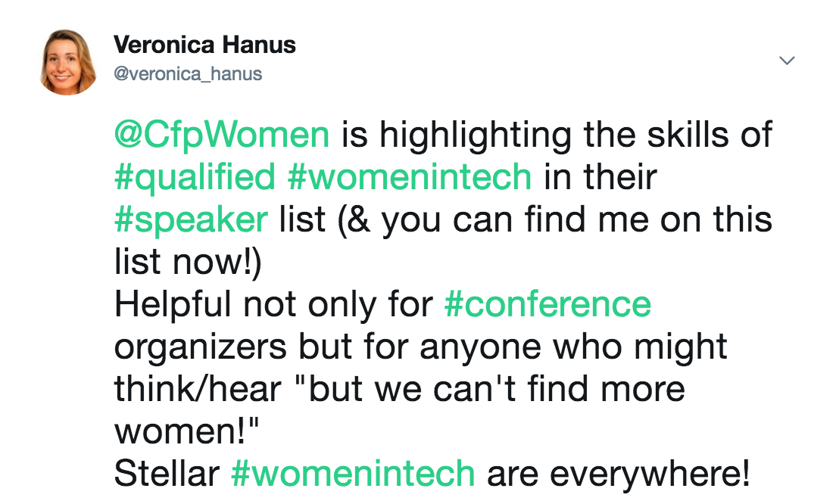Click the text "list now!)"
Viewport: 836px width, 504px height.
[x=189, y=262]
